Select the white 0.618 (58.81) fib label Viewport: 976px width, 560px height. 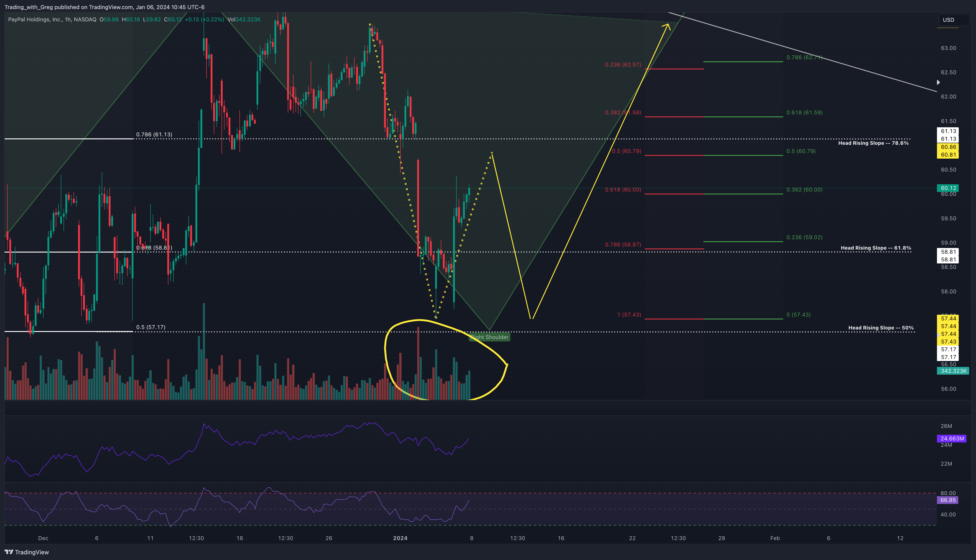(154, 248)
